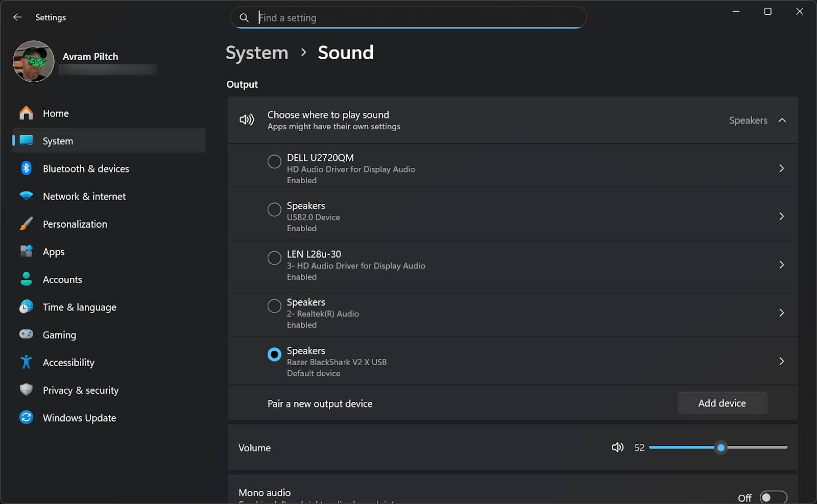Open LEN L28u-30 properties chevron
Image resolution: width=817 pixels, height=504 pixels.
tap(781, 265)
